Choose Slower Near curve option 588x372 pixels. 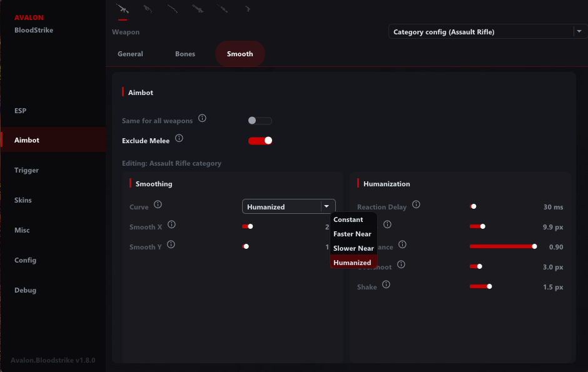[x=353, y=248]
